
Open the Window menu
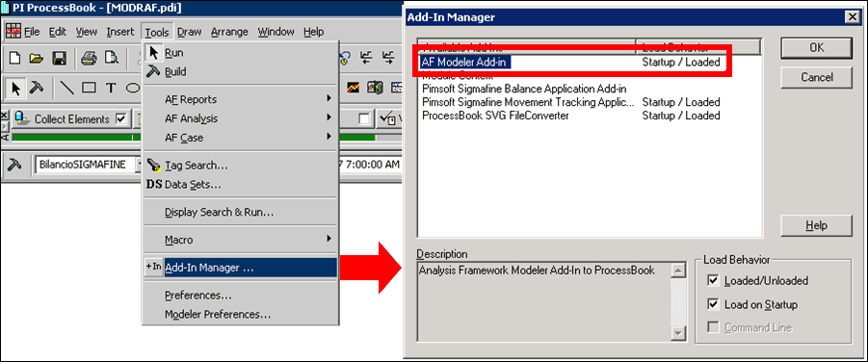276,32
